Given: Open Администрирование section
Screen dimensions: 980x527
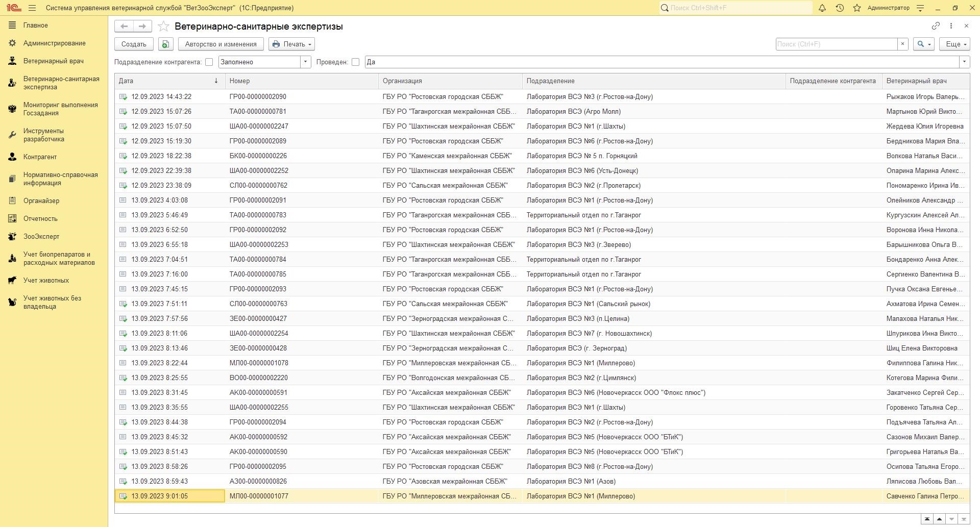Looking at the screenshot, I should coord(54,43).
